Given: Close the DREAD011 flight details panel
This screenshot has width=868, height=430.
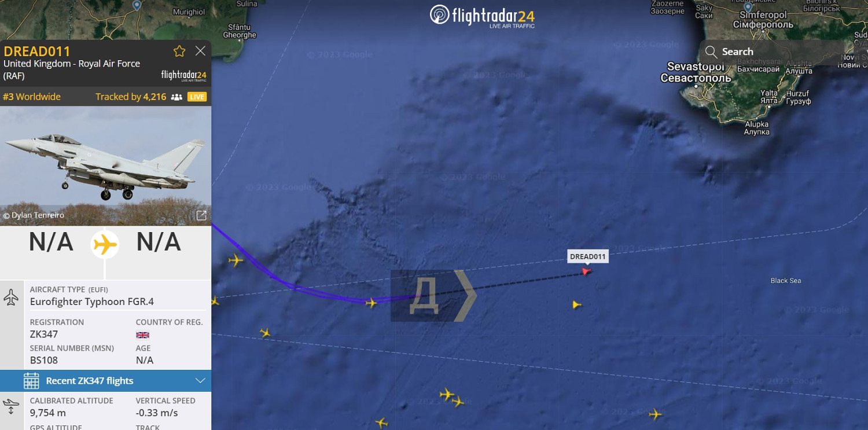Looking at the screenshot, I should pyautogui.click(x=200, y=51).
